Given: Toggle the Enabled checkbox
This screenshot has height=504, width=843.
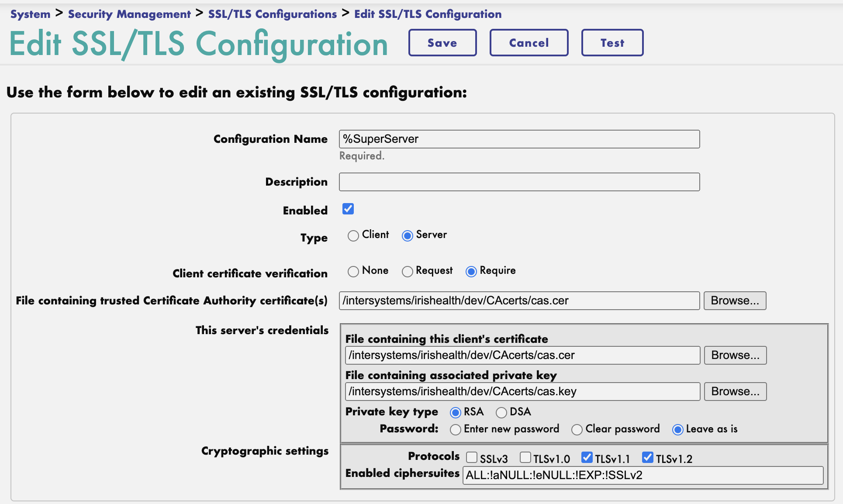Looking at the screenshot, I should (x=348, y=209).
